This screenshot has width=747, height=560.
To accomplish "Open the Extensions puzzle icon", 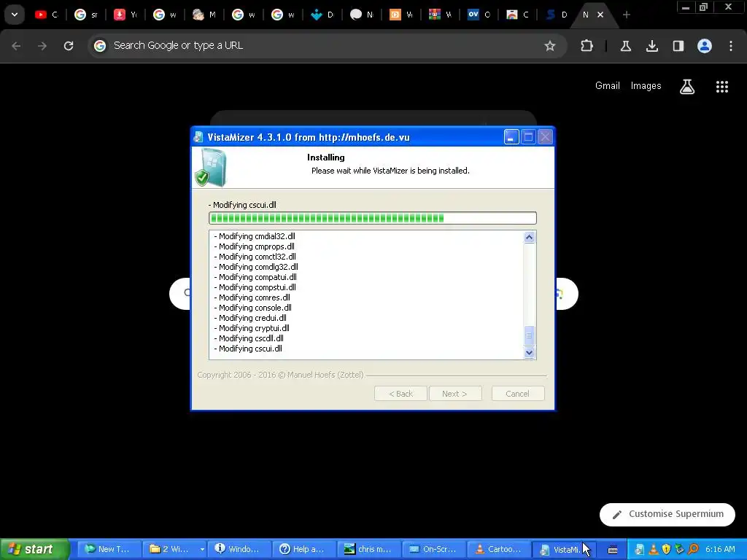I will tap(587, 46).
